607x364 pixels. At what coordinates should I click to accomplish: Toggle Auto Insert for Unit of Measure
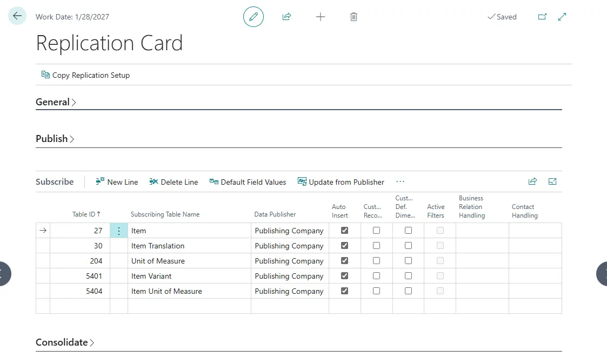tap(344, 261)
